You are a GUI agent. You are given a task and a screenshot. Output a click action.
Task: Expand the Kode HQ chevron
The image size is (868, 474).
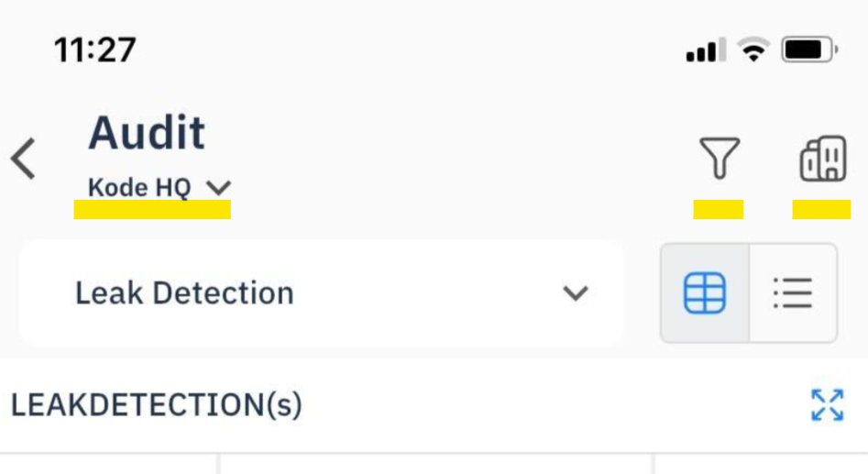pos(218,188)
